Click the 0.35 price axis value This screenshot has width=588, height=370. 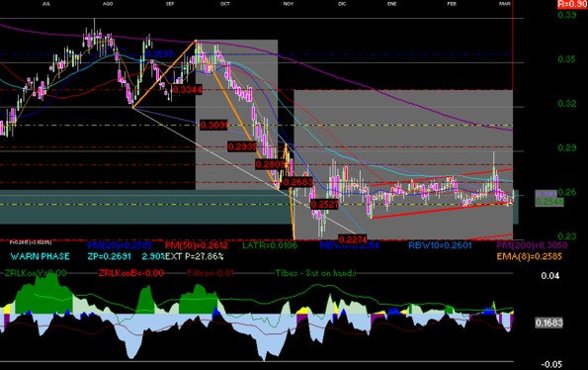[x=567, y=59]
